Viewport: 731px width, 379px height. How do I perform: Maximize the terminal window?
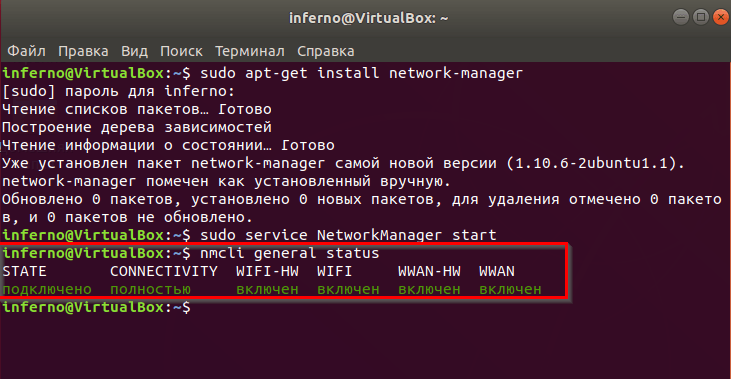coord(701,18)
